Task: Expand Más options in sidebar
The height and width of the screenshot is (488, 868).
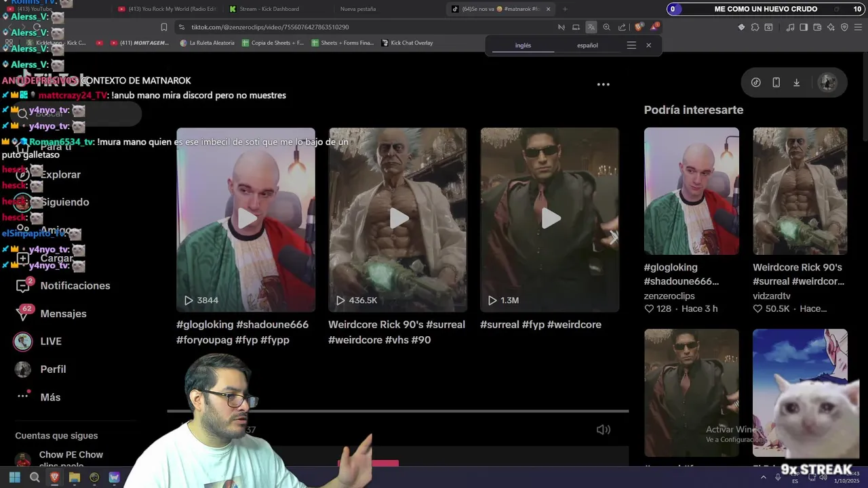Action: 39,396
